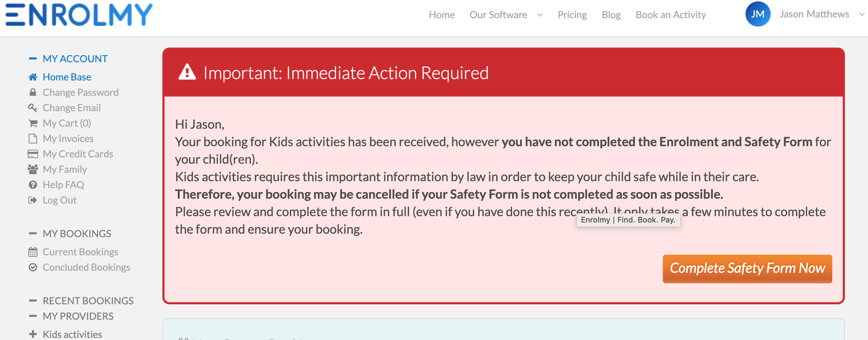
Task: Open Our Software menu item
Action: tap(498, 15)
